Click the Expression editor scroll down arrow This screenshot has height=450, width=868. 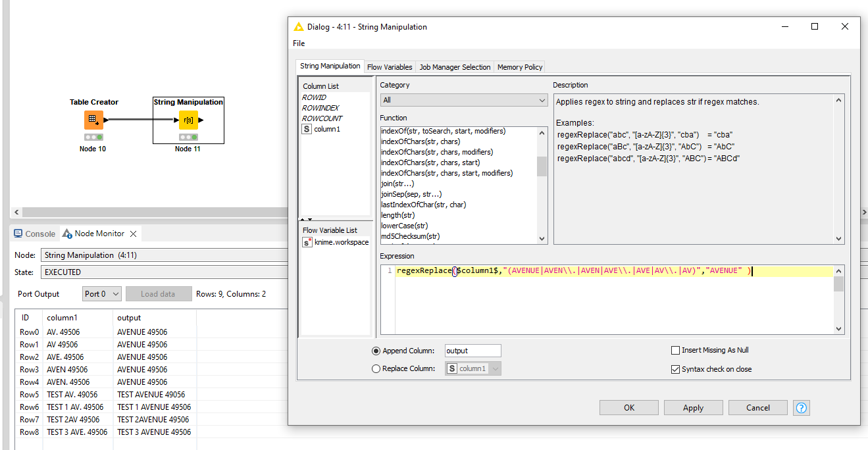(838, 329)
